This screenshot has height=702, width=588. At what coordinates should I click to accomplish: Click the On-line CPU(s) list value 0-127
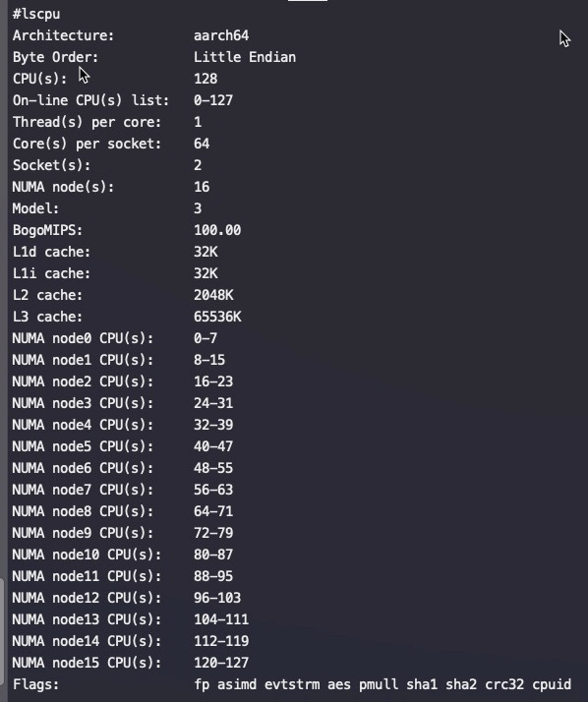click(213, 100)
